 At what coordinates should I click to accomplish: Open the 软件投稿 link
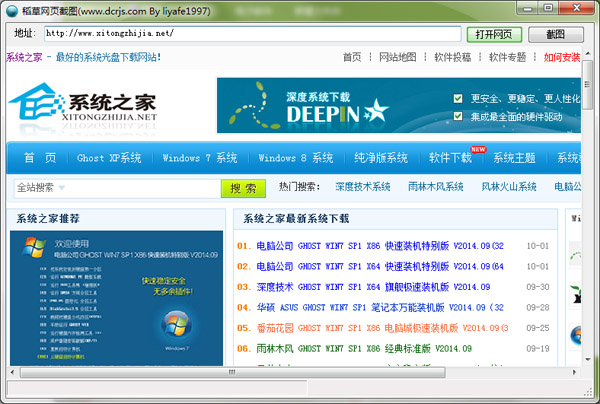[453, 57]
